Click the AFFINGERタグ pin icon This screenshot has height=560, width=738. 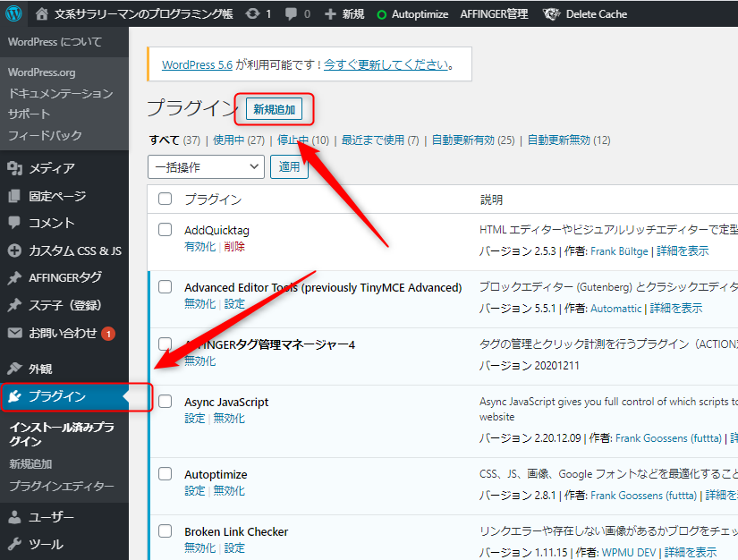point(14,277)
